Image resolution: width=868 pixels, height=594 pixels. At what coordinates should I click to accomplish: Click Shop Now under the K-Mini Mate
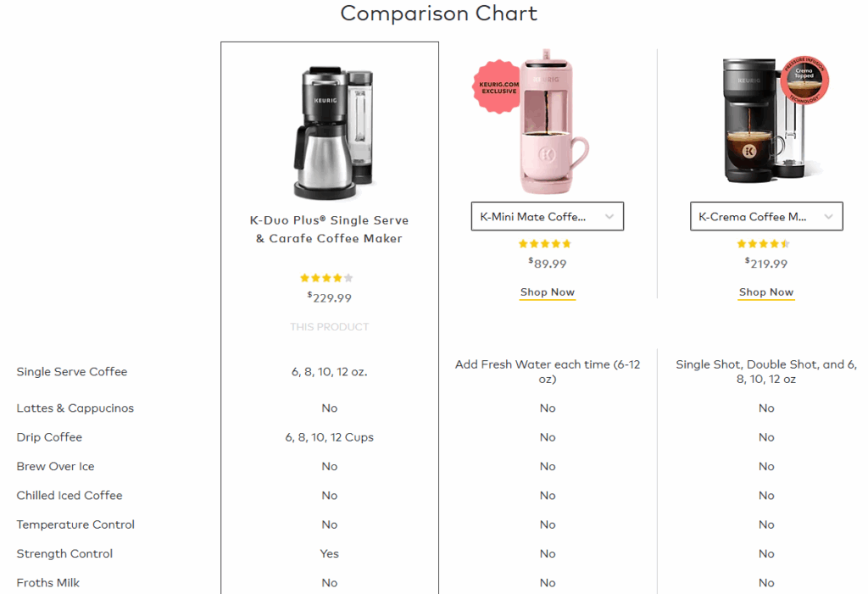(x=547, y=292)
